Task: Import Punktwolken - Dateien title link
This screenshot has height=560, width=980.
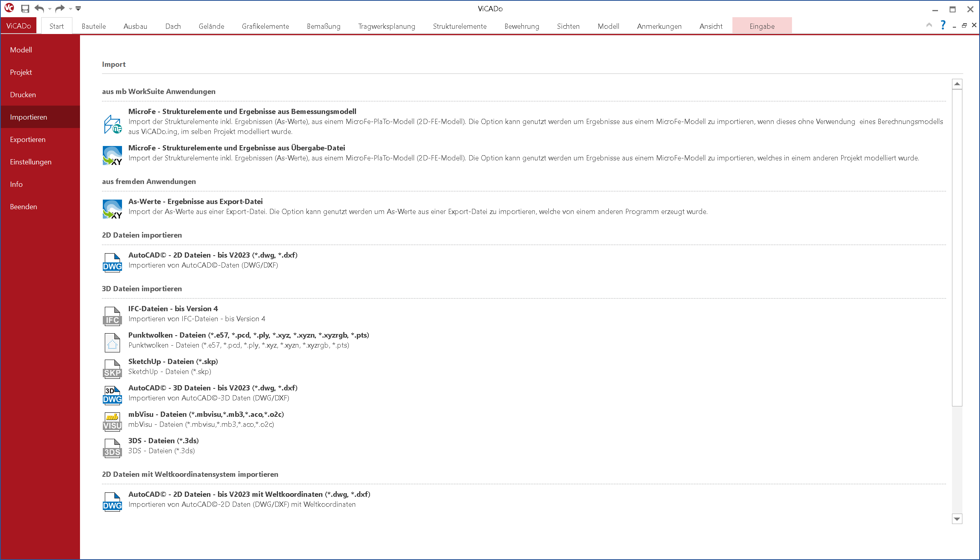Action: 248,335
